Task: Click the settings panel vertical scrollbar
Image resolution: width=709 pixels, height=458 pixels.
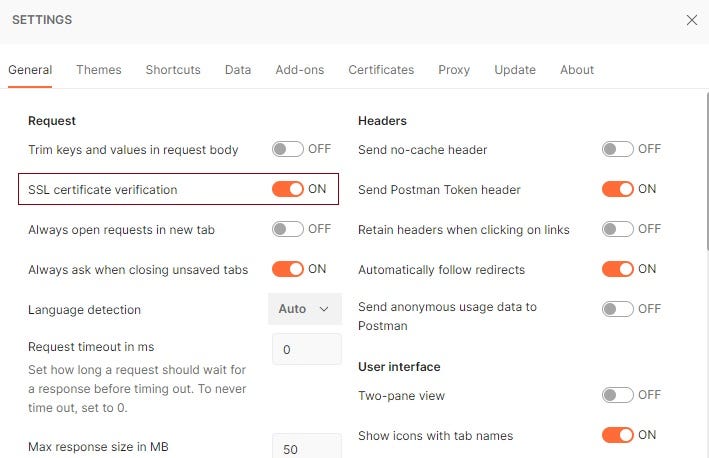Action: (x=707, y=171)
